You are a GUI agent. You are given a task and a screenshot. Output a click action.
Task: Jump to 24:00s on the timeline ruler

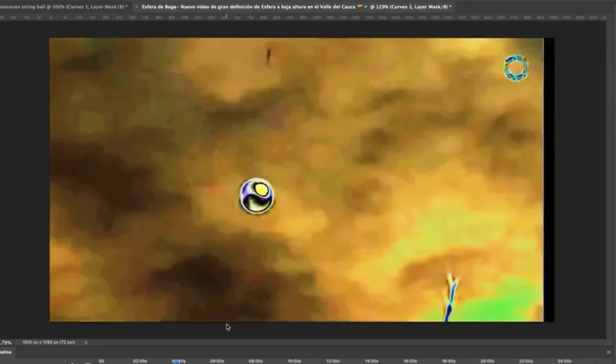[x=564, y=361]
